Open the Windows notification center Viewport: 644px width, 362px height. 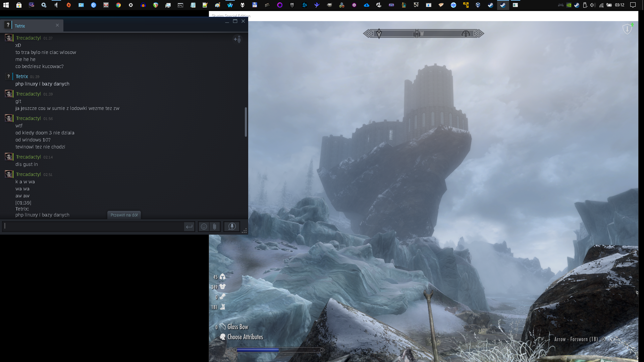[633, 5]
